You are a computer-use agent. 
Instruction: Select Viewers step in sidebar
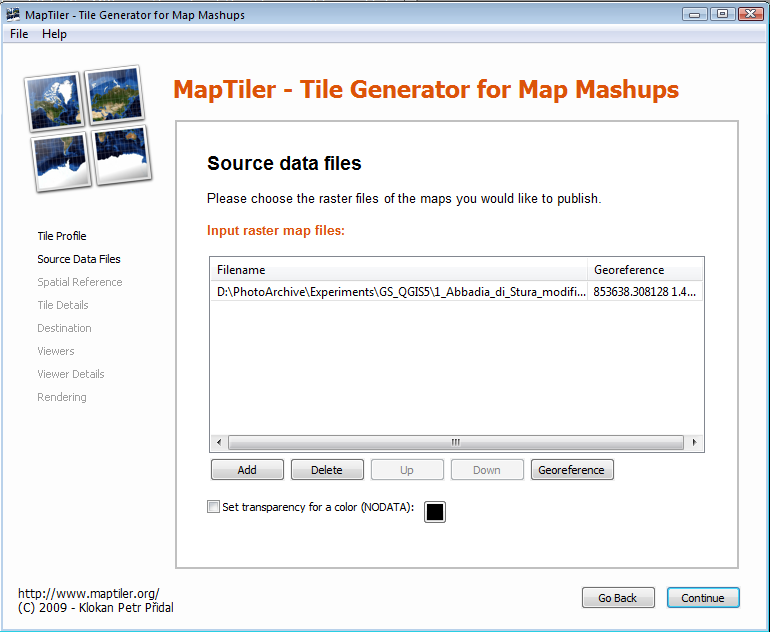pyautogui.click(x=56, y=351)
